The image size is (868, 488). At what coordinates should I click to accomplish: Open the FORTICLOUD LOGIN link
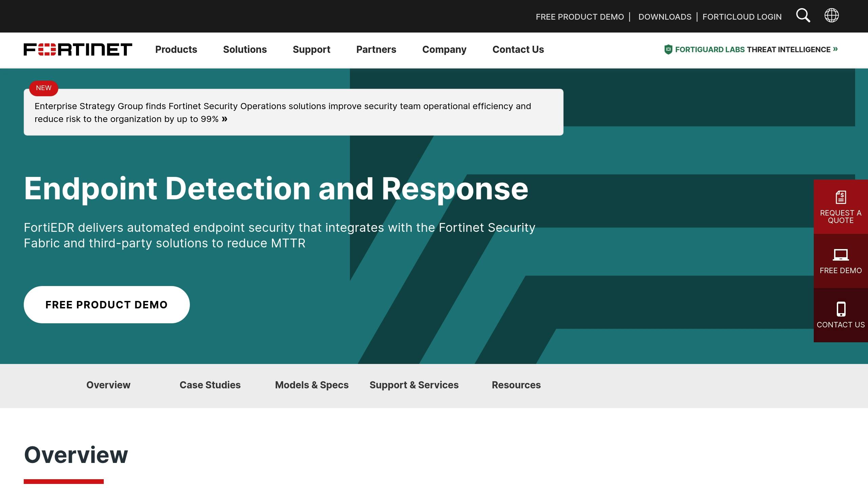tap(742, 17)
